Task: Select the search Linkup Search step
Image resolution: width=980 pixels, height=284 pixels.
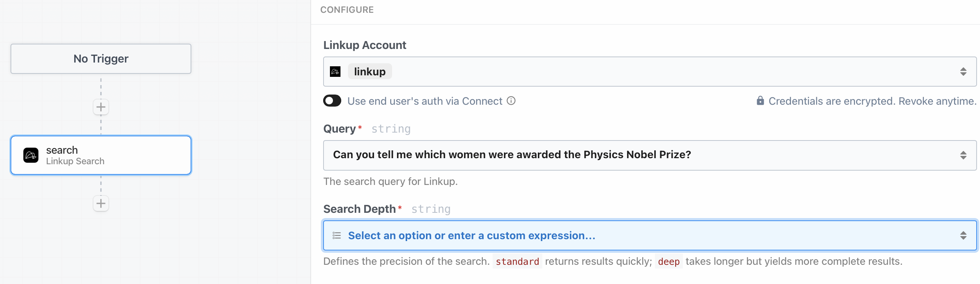Action: (x=101, y=155)
